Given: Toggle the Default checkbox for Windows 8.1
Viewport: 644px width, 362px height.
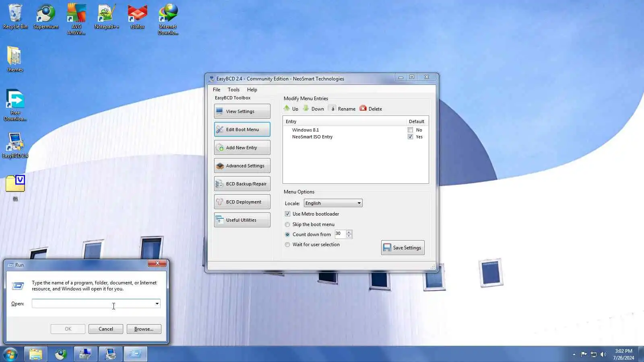Looking at the screenshot, I should click(410, 130).
